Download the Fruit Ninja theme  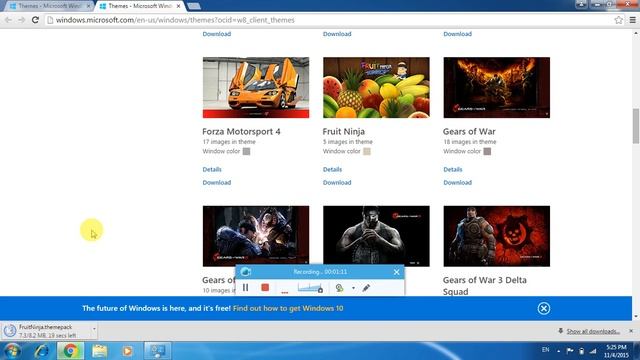tap(337, 182)
